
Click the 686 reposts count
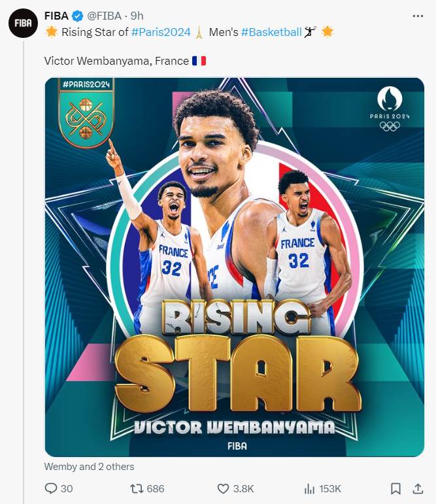[156, 489]
